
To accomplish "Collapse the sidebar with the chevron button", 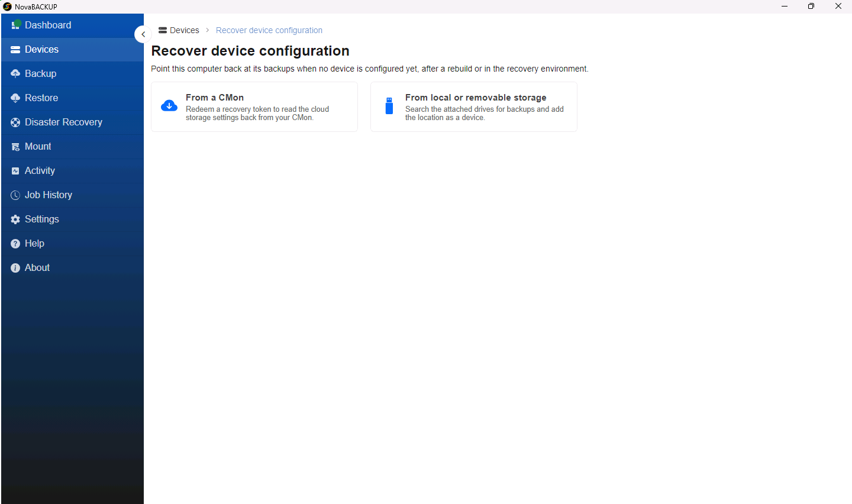I will [x=143, y=34].
